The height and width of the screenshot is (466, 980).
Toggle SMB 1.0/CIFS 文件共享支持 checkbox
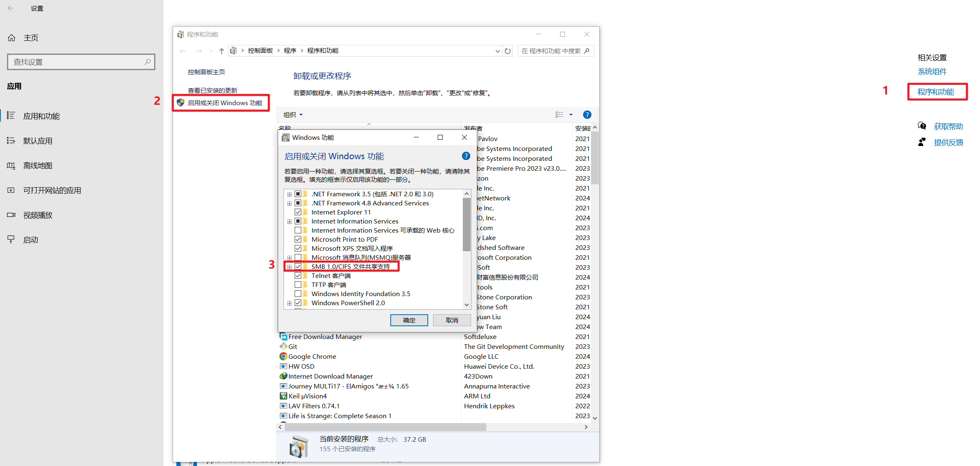tap(298, 266)
